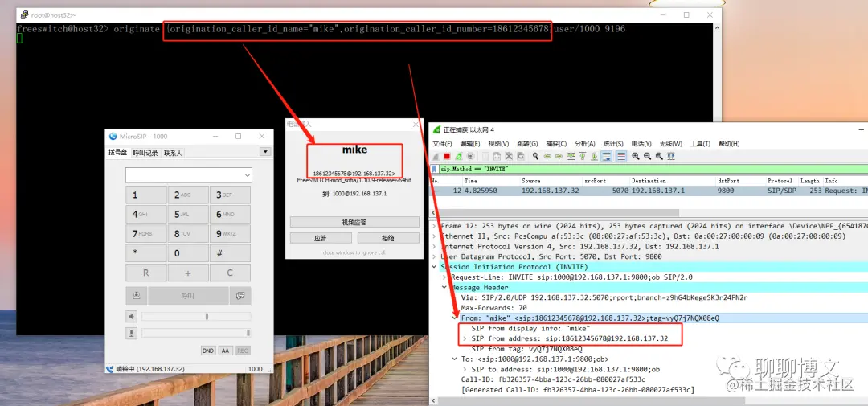Click the # key on MicroSIP keypad
This screenshot has height=406, width=868.
pyautogui.click(x=230, y=253)
